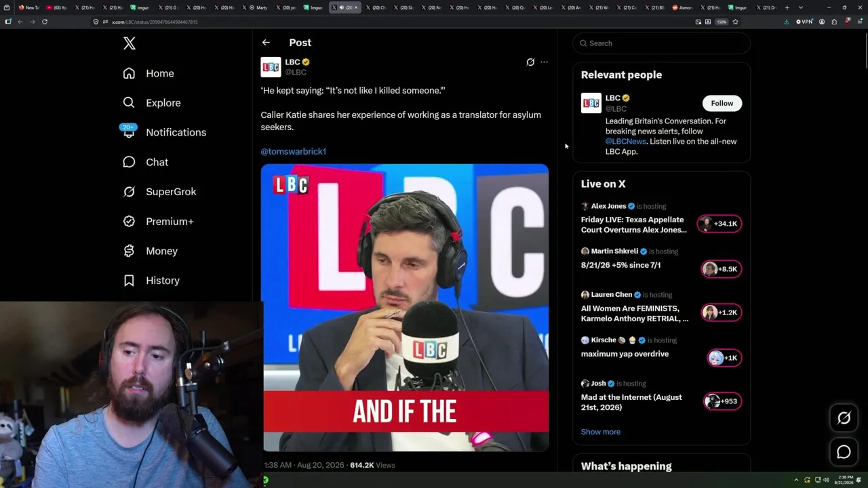This screenshot has height=488, width=868.
Task: Click the +1.2K listeners badge
Action: [722, 312]
